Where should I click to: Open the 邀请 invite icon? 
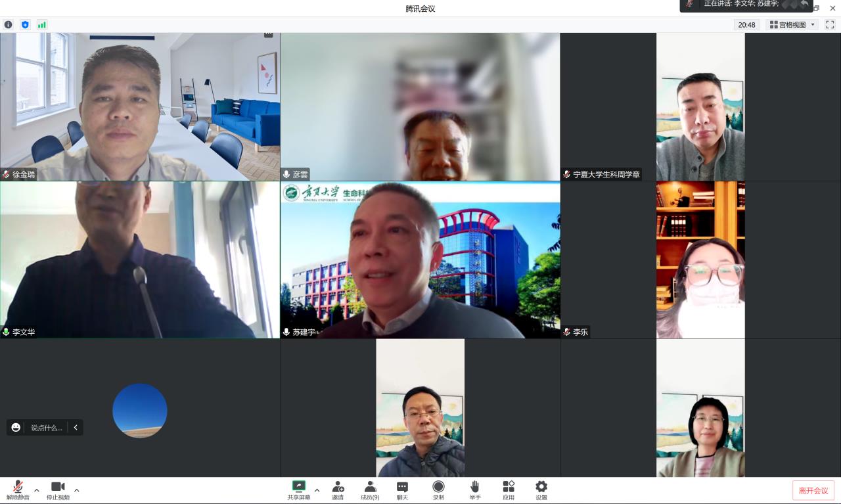click(x=338, y=490)
